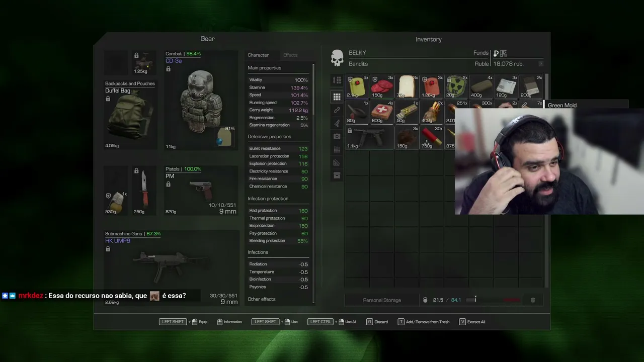Filter inventory by chain-link attachments icon
The height and width of the screenshot is (362, 644).
click(337, 110)
